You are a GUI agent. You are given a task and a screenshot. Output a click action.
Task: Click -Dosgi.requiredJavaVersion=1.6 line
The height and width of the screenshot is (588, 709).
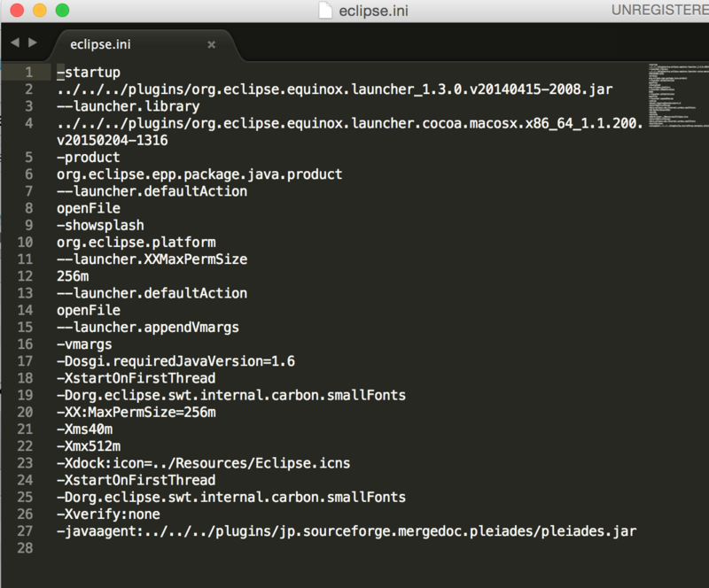pos(175,361)
